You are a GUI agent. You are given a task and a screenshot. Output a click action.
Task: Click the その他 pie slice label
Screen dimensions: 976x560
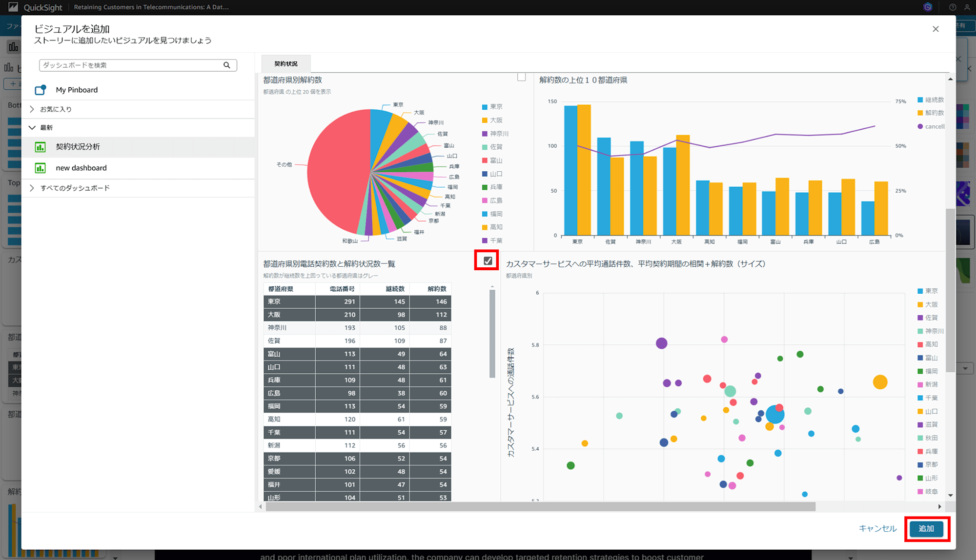[284, 165]
